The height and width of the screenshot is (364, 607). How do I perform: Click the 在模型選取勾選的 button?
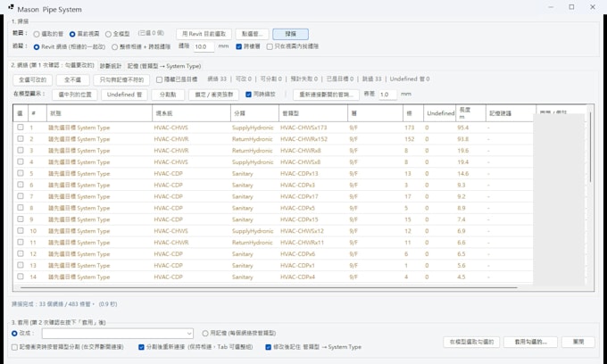click(x=471, y=342)
